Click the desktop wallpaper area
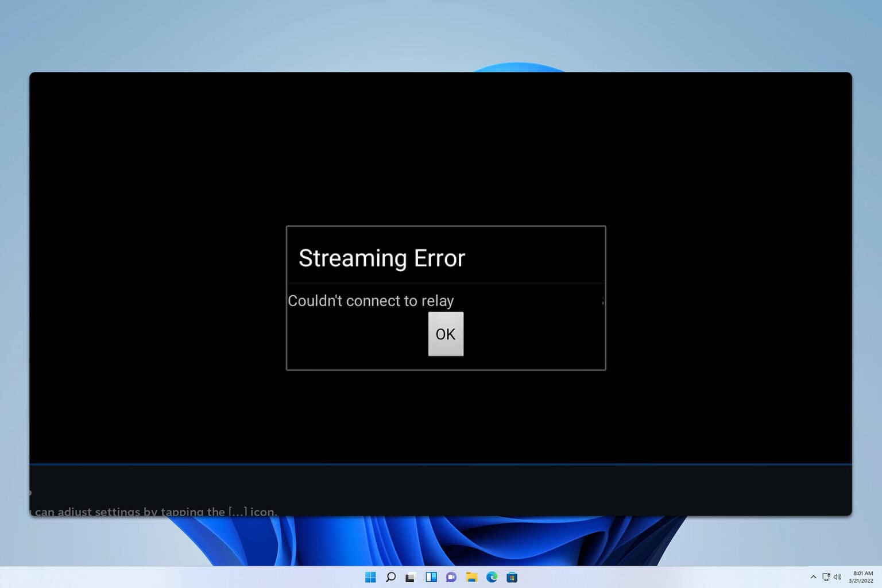The image size is (882, 588). (x=172, y=34)
